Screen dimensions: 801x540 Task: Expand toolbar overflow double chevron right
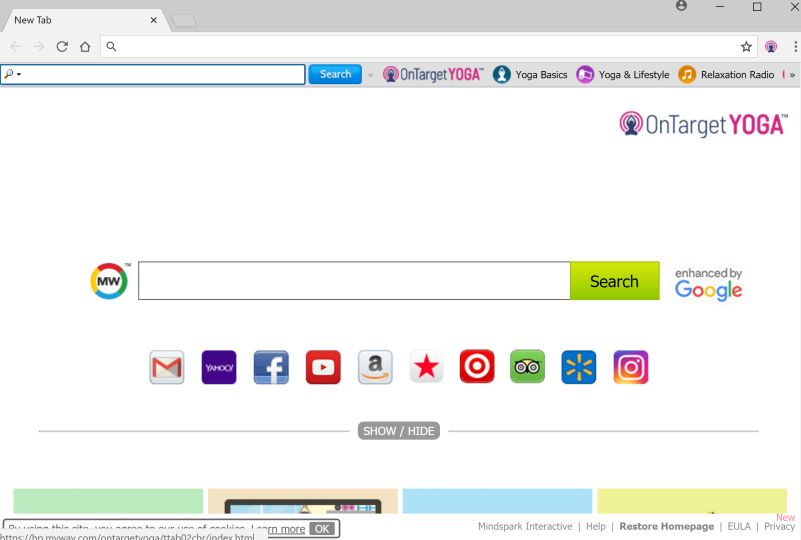coord(792,75)
